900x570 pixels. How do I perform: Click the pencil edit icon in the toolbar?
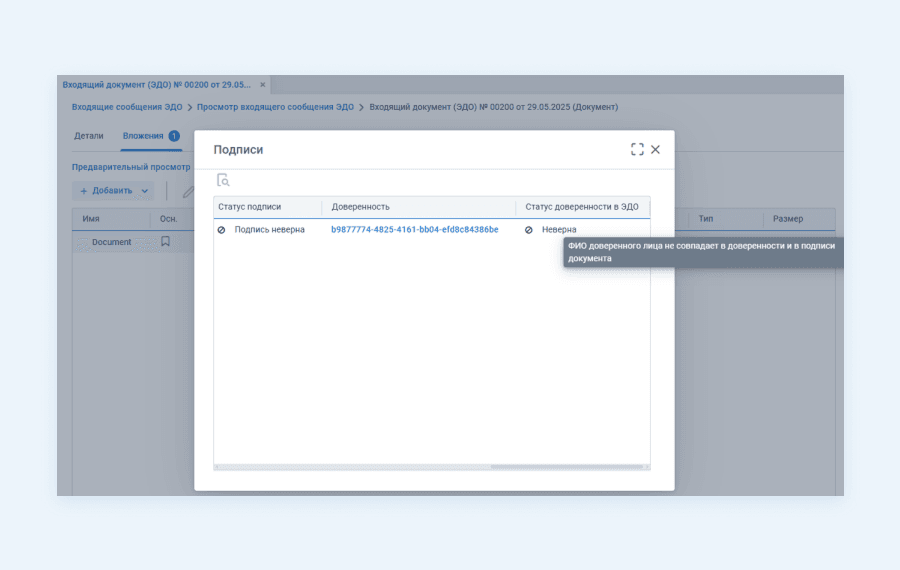[188, 191]
